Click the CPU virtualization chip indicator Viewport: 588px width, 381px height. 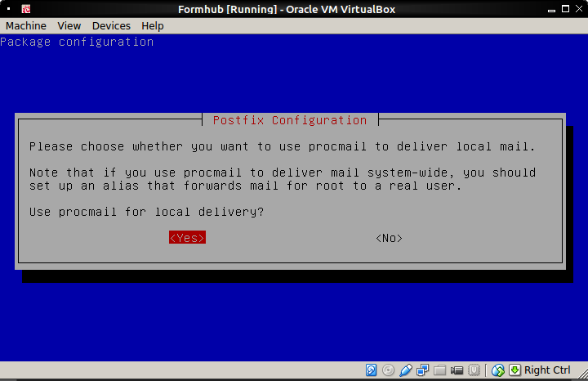pos(474,370)
